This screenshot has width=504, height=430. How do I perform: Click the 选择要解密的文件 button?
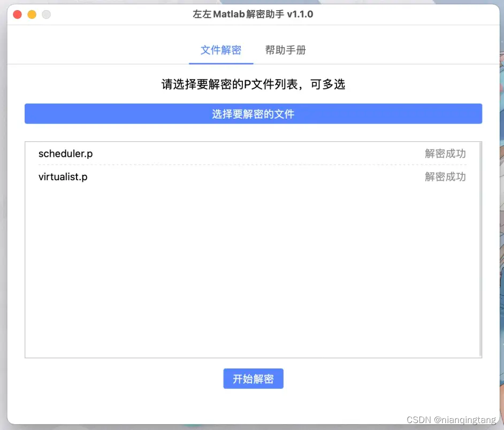pyautogui.click(x=253, y=114)
